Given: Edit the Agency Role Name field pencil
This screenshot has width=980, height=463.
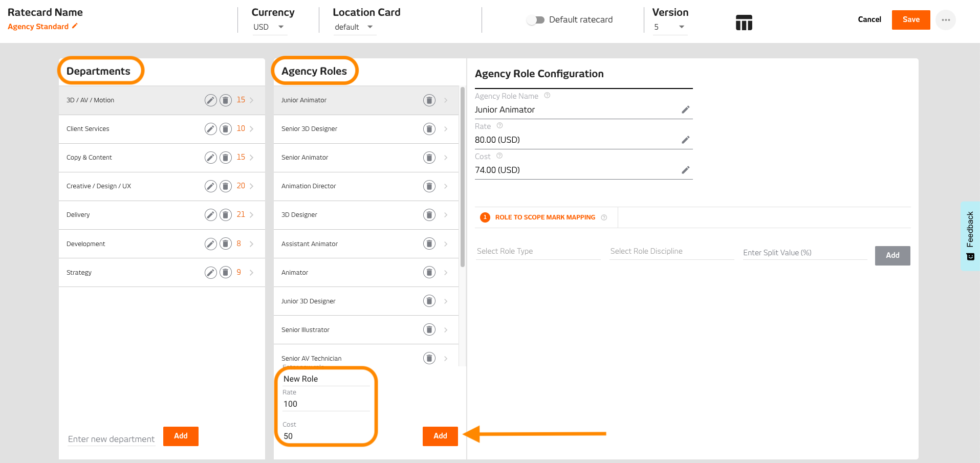Looking at the screenshot, I should tap(686, 109).
